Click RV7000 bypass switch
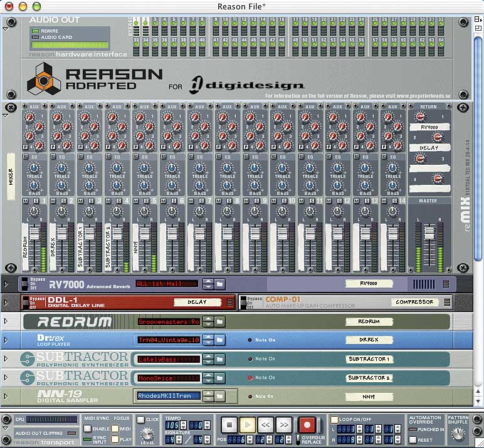 coord(24,284)
